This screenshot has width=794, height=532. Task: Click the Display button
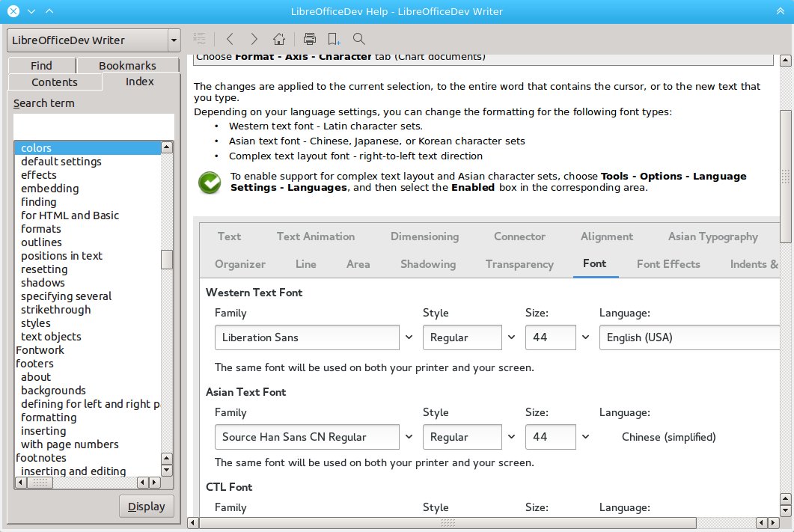(147, 506)
